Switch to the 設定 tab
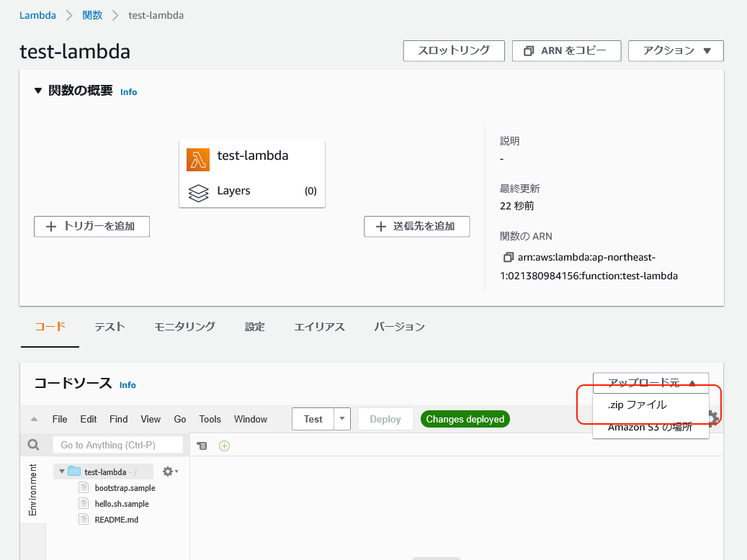Screen dimensions: 747x560 tap(255, 327)
